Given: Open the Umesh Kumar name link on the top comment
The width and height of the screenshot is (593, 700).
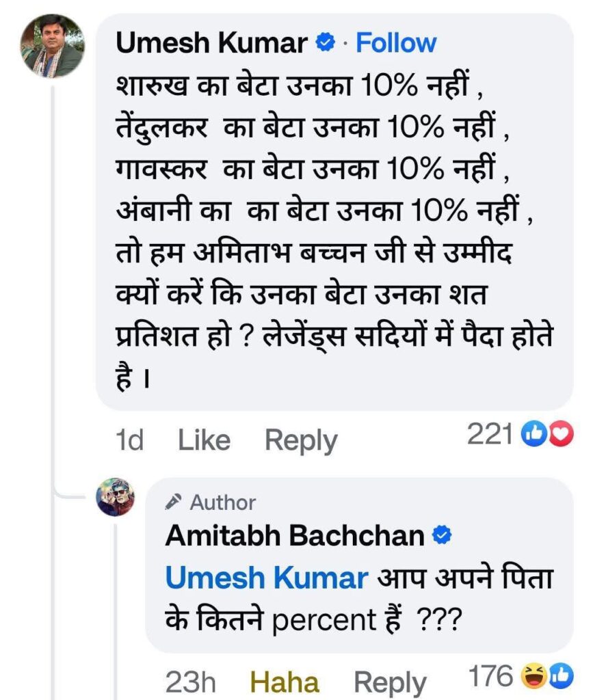Looking at the screenshot, I should 211,43.
